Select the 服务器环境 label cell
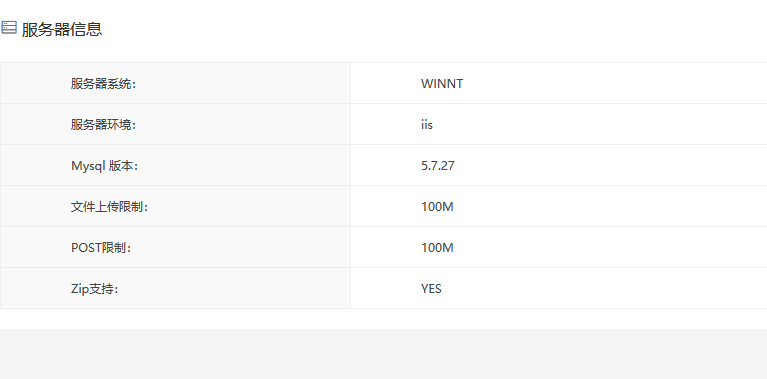This screenshot has height=379, width=767. tap(175, 124)
